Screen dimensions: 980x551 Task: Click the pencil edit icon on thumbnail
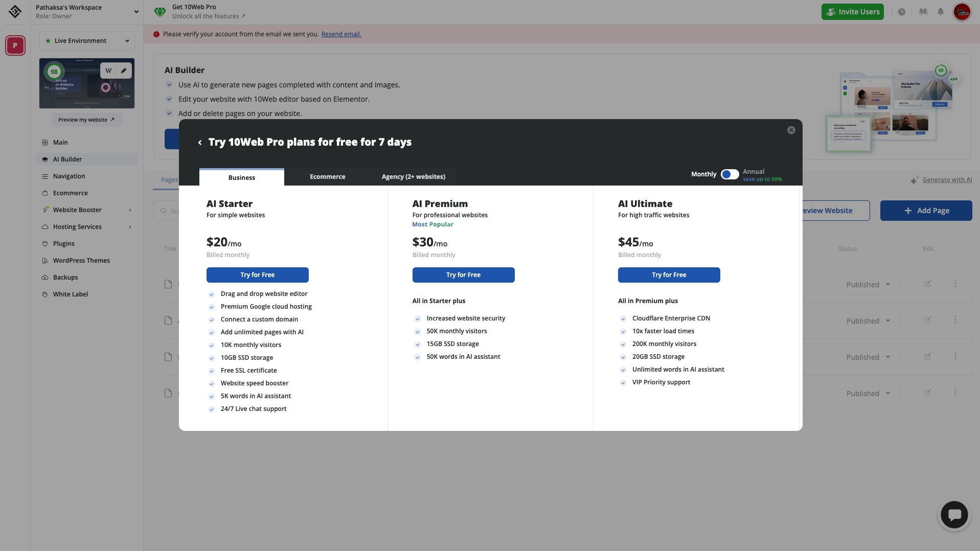coord(124,71)
